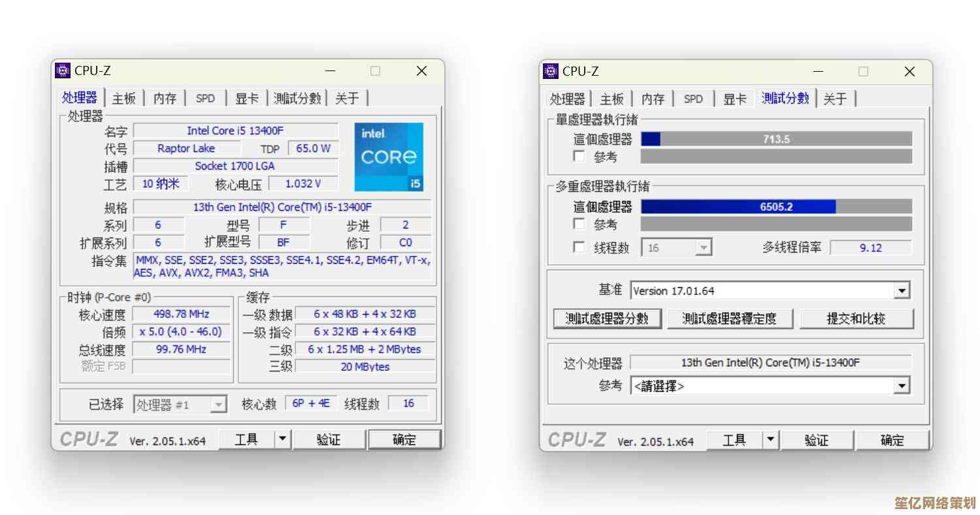Switch to the 内存 tab in the left window
The width and height of the screenshot is (980, 515).
(x=165, y=99)
